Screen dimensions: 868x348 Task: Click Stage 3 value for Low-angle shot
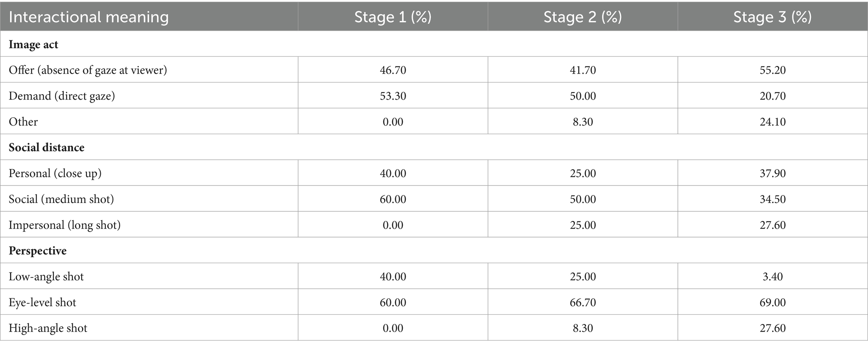[772, 277]
